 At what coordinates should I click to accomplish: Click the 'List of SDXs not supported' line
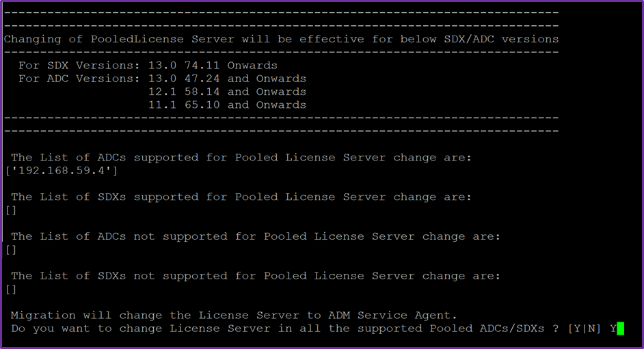click(x=256, y=276)
